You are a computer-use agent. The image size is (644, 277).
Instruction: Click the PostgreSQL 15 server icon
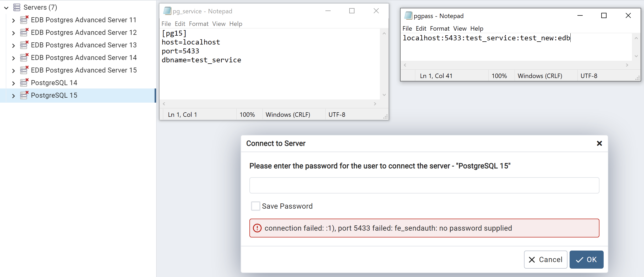pos(24,95)
